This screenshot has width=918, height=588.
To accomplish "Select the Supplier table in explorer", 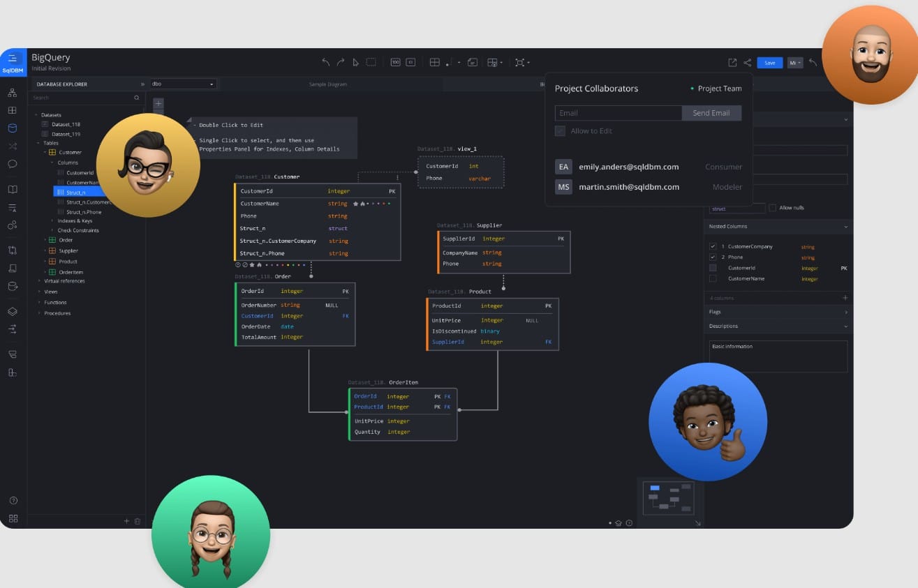I will tap(68, 250).
